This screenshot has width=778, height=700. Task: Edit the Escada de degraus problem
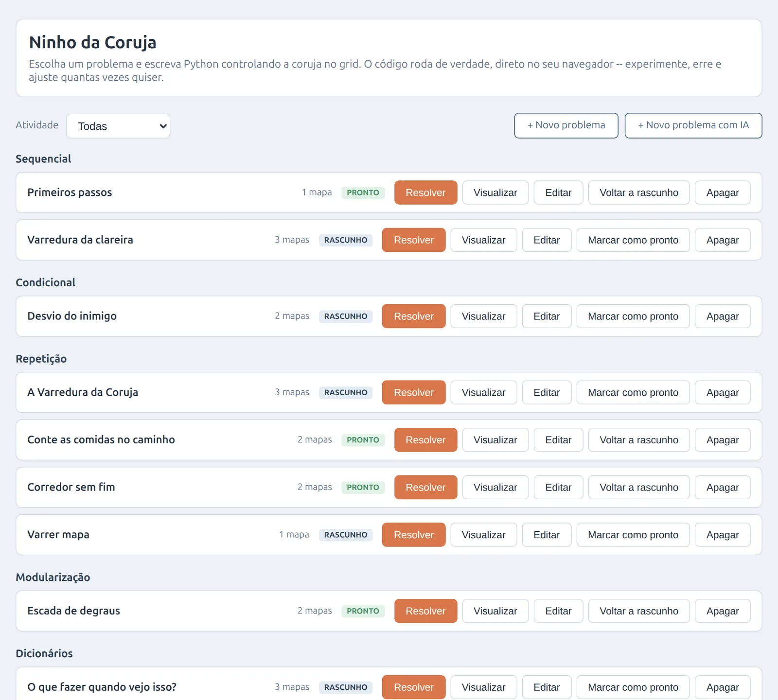click(x=558, y=611)
